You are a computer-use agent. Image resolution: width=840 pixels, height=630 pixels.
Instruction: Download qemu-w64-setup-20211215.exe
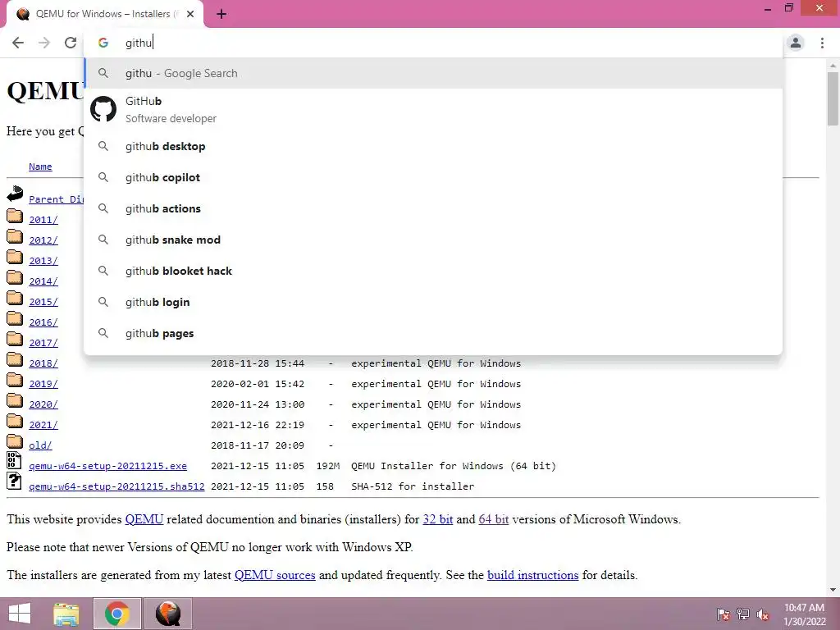click(107, 466)
